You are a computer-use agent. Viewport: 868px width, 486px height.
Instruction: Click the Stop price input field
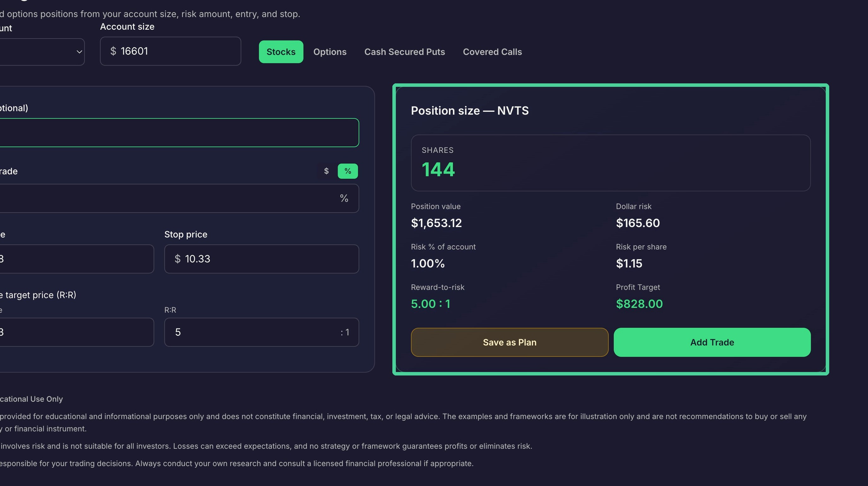[x=261, y=259]
